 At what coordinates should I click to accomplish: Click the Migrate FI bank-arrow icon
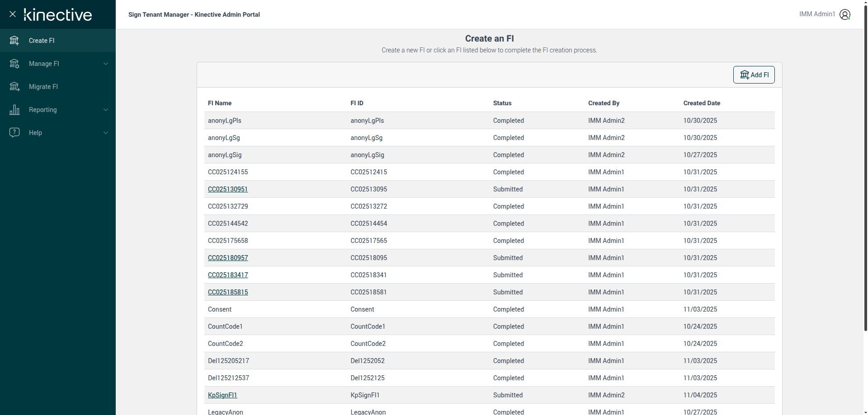tap(14, 87)
